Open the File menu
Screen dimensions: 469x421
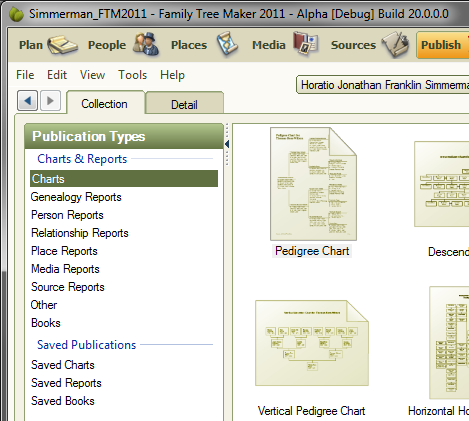point(25,75)
